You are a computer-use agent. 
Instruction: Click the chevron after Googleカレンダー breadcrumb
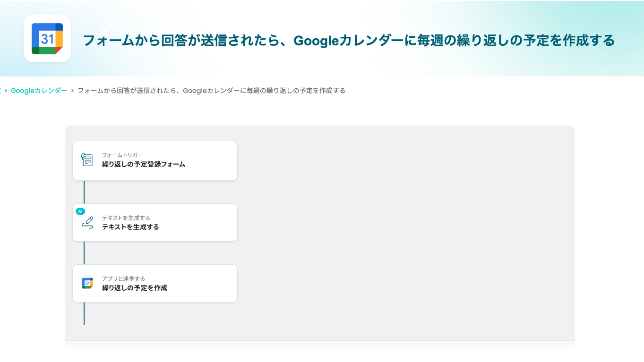72,91
